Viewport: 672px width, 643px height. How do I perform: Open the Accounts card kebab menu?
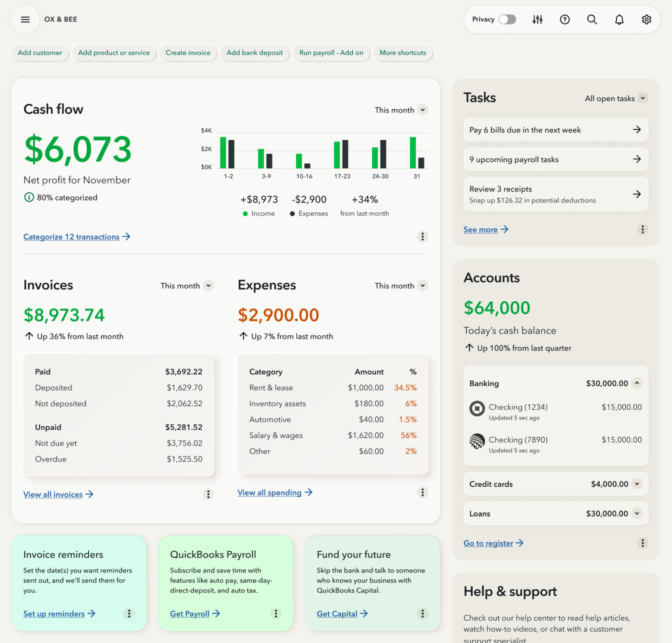pyautogui.click(x=643, y=543)
